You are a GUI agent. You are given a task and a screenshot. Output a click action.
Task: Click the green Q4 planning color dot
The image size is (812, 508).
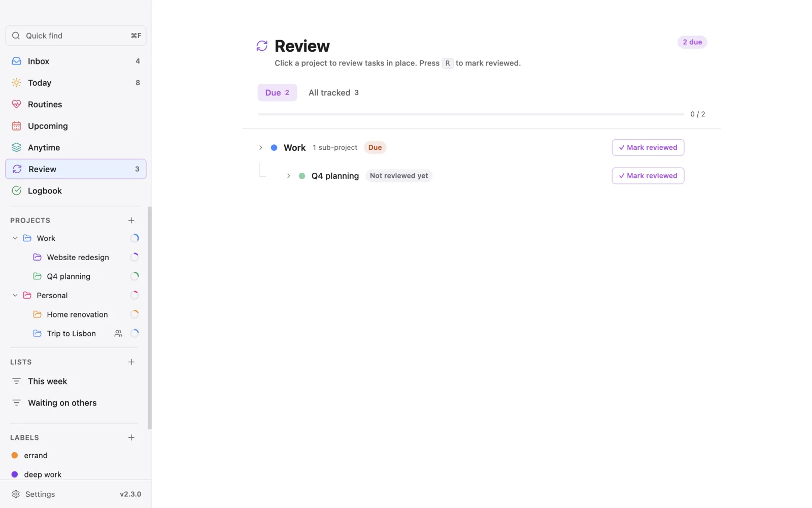pyautogui.click(x=302, y=176)
